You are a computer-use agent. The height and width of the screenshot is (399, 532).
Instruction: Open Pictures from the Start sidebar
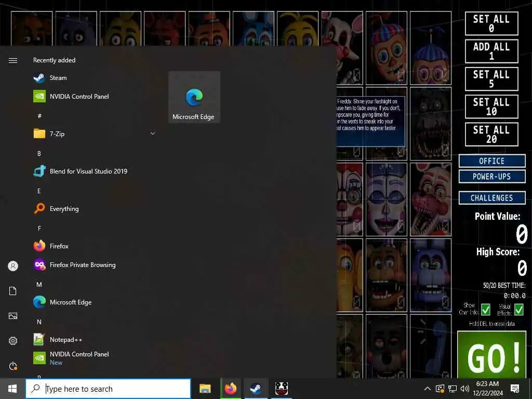coord(13,316)
